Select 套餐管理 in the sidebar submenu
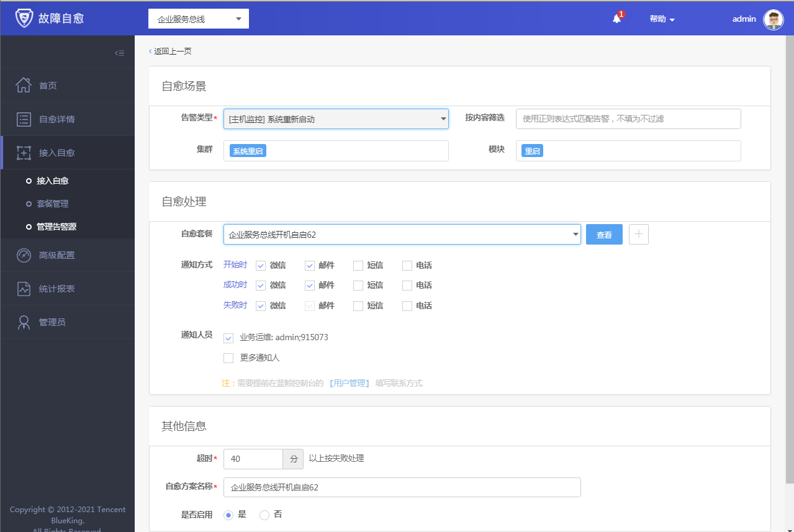This screenshot has width=794, height=532. point(53,204)
